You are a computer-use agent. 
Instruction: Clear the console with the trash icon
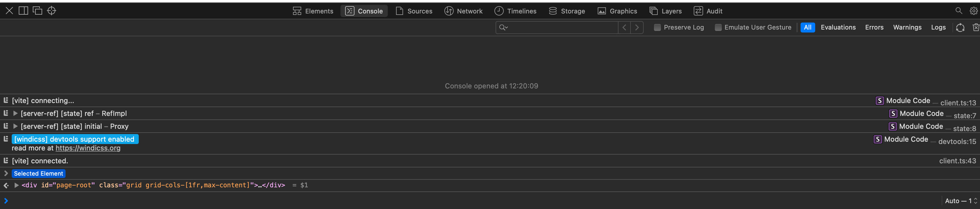[x=976, y=28]
